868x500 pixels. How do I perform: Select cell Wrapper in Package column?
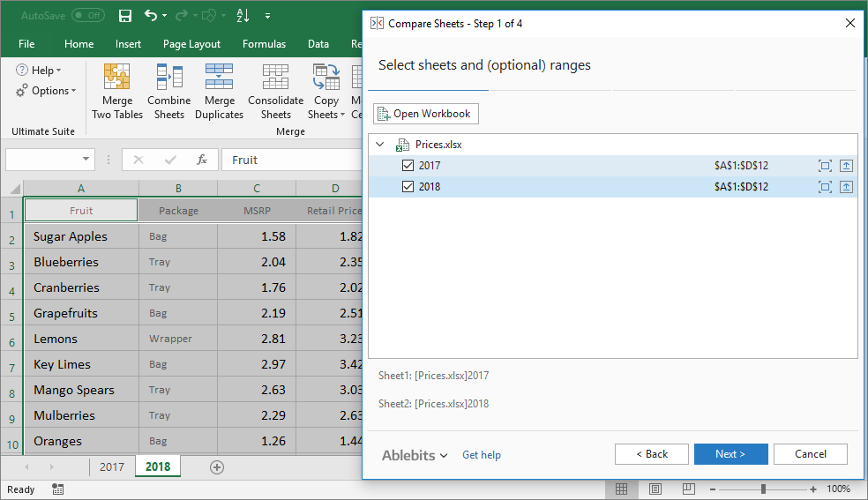coord(178,339)
